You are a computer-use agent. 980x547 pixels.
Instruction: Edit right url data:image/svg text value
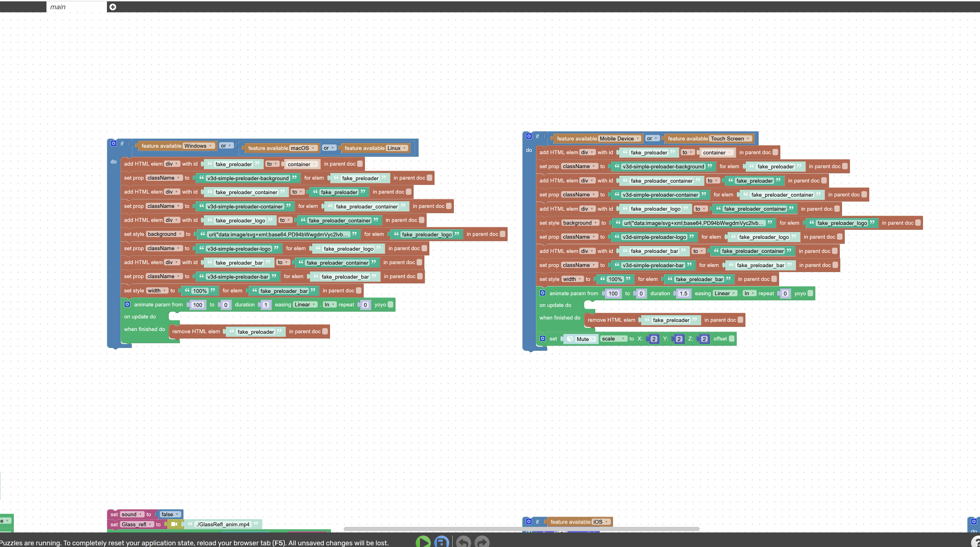point(694,223)
